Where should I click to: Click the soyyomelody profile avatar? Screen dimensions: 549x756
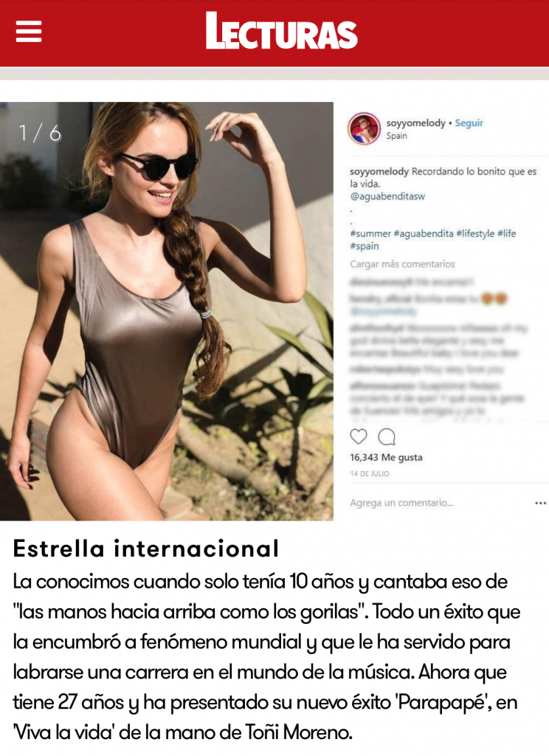365,128
